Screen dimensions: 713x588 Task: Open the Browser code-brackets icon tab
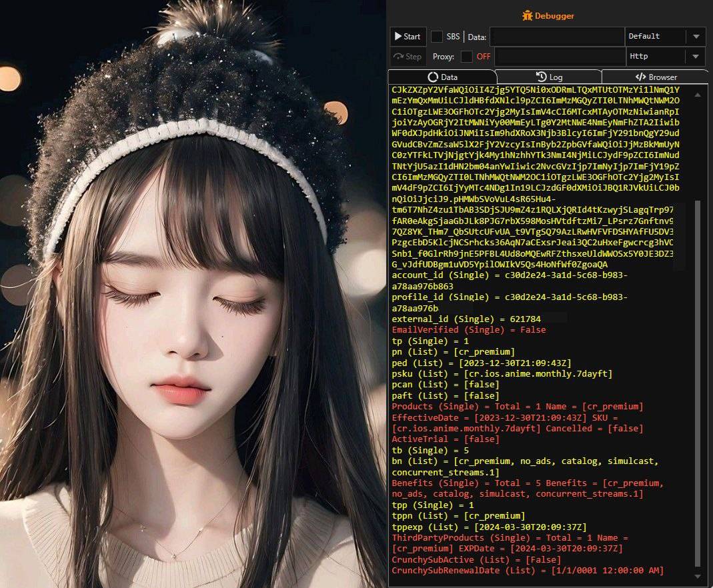[x=640, y=77]
